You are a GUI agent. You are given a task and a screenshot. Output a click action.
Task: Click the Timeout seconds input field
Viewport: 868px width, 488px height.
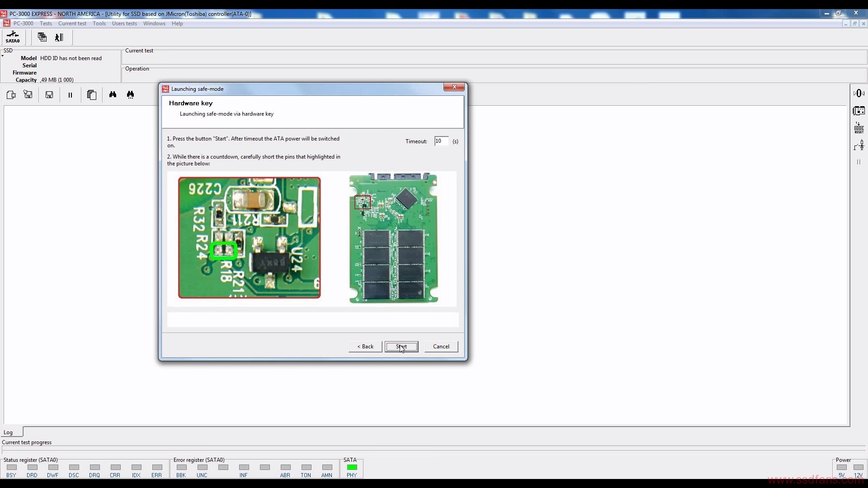click(x=441, y=141)
